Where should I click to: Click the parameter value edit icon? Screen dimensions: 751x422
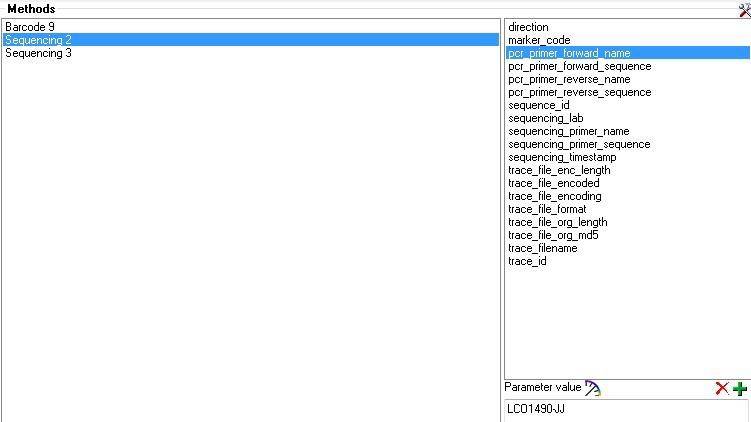tap(593, 388)
